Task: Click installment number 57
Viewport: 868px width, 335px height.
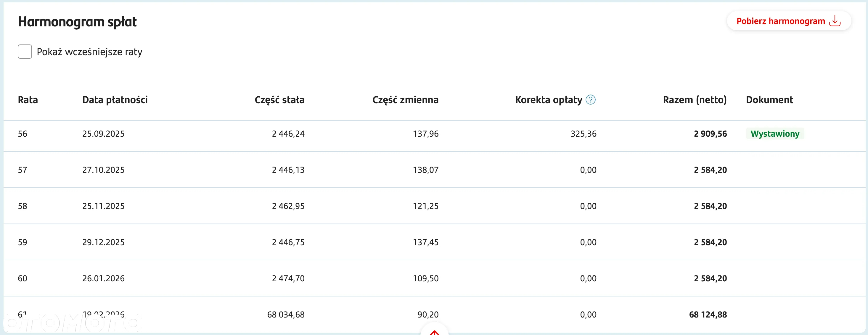Action: [x=22, y=170]
